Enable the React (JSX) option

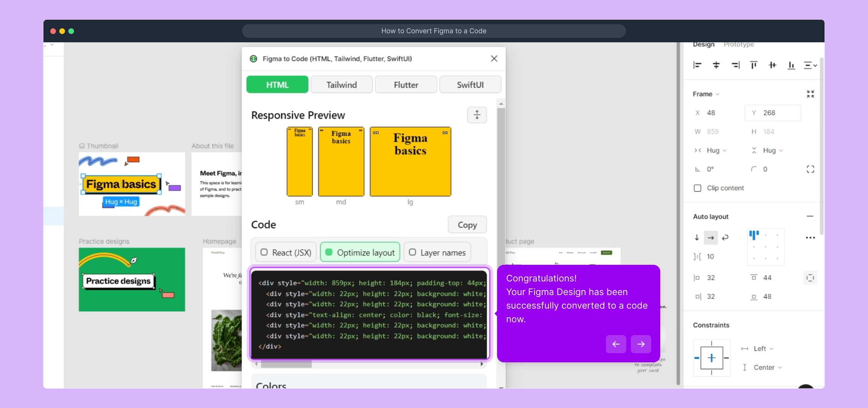[x=286, y=252]
